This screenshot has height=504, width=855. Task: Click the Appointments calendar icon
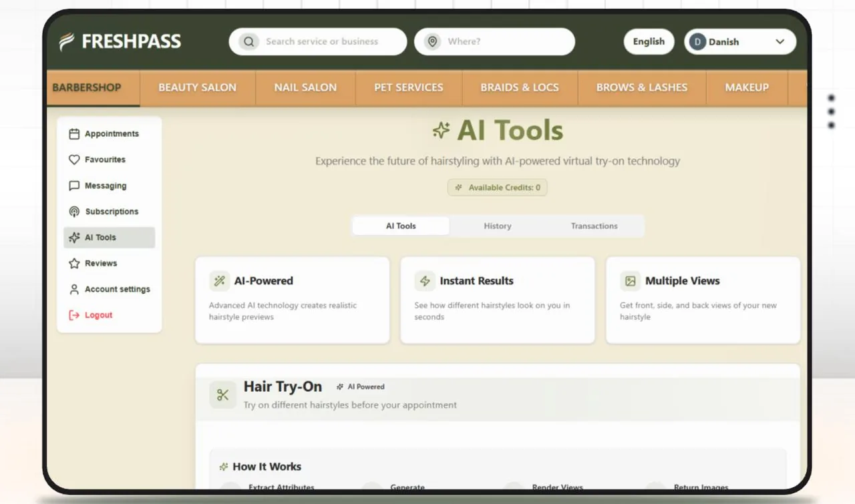point(74,134)
